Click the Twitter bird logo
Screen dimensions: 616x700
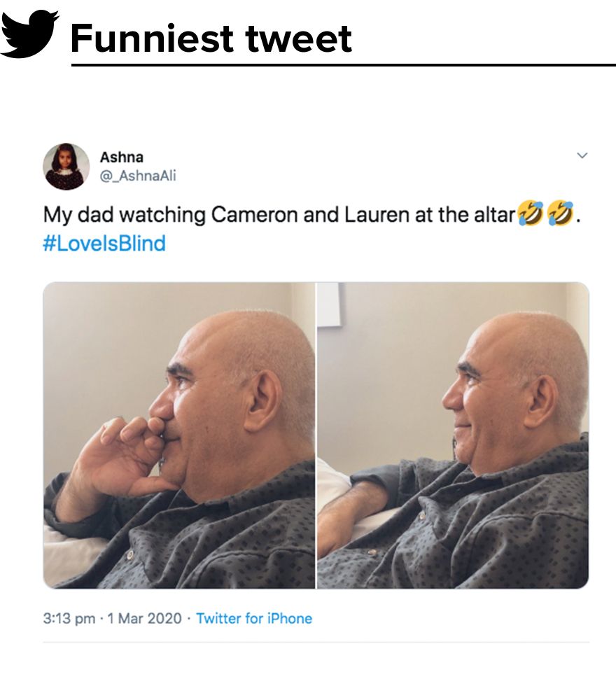click(x=29, y=34)
